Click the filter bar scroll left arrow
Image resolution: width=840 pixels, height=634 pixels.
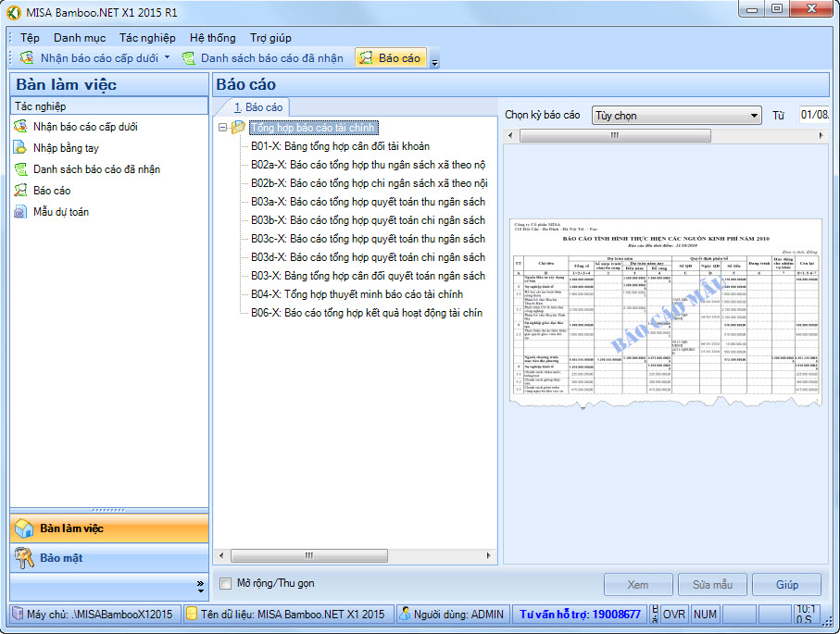[x=510, y=135]
